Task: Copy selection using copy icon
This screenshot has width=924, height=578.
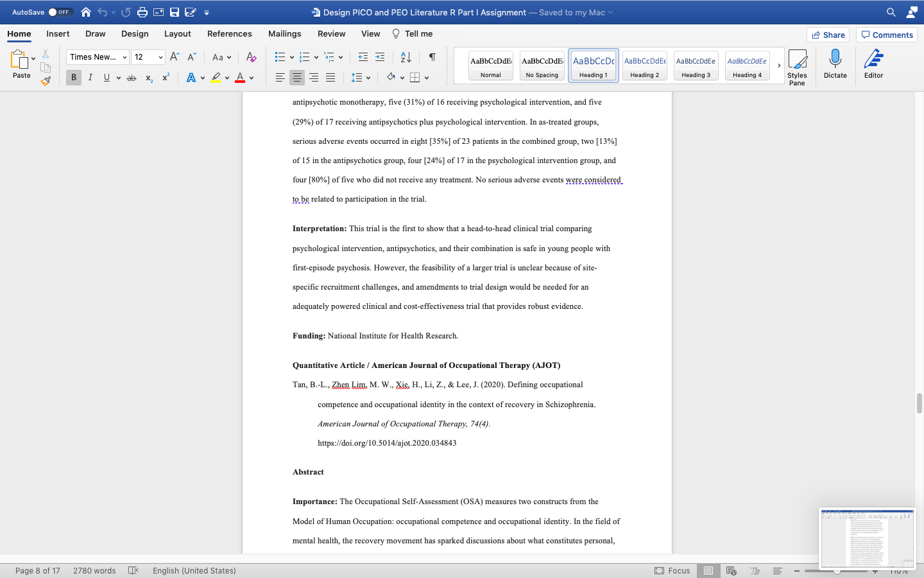Action: 46,67
